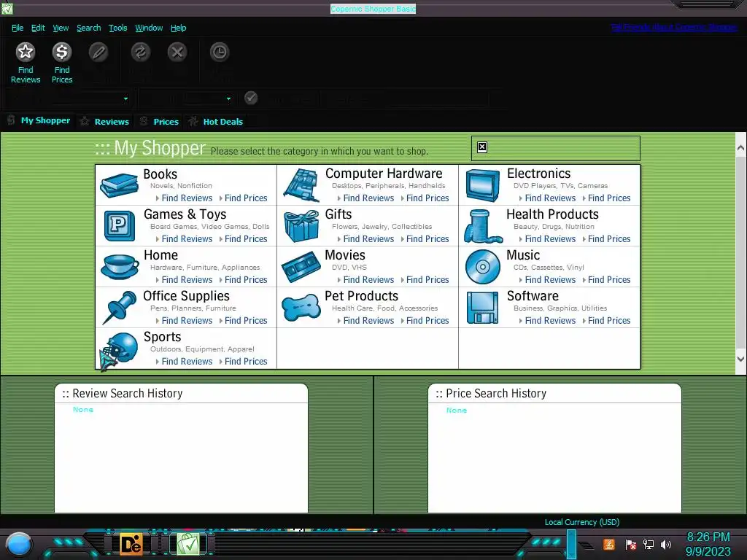
Task: Click Find Prices under Games & Toys
Action: click(246, 239)
